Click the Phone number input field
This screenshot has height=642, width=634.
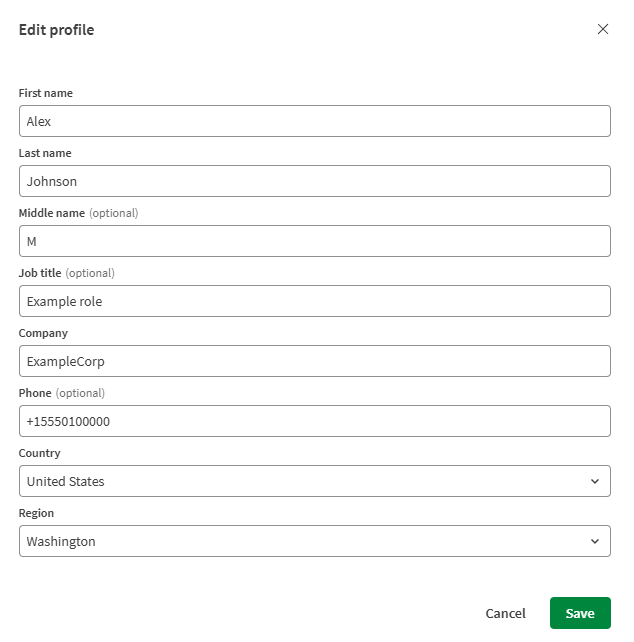click(314, 421)
